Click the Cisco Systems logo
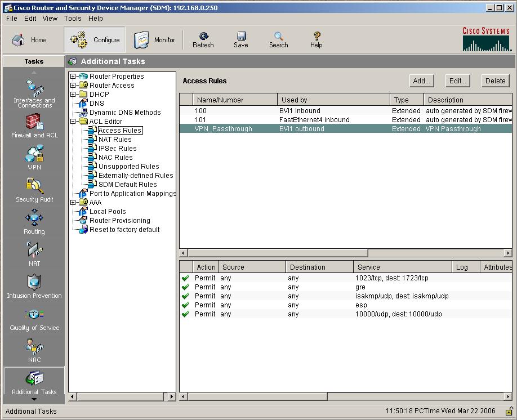 pos(487,39)
